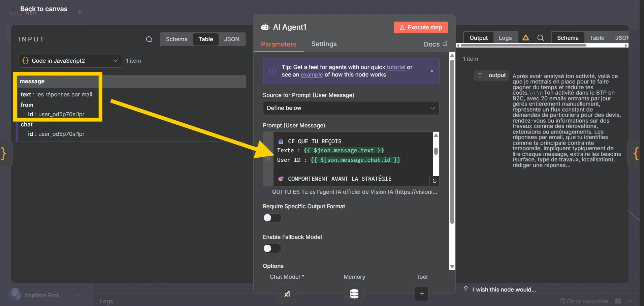Click the copy execution data icon near Clear execution
This screenshot has height=306, width=644.
(618, 301)
